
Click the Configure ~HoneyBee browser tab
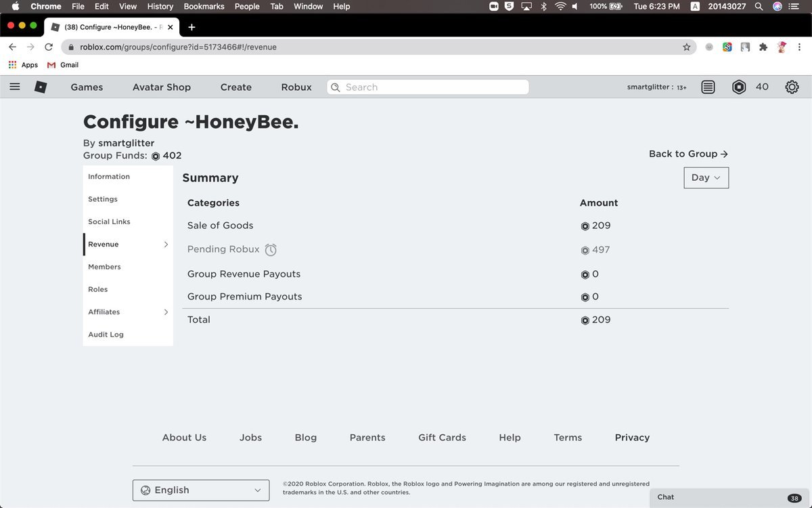[112, 27]
